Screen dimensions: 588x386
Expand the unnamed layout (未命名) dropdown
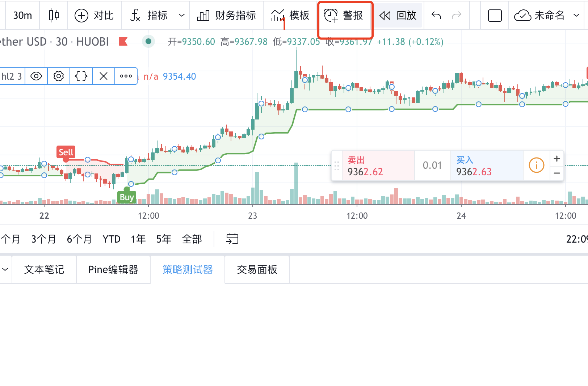(x=576, y=16)
